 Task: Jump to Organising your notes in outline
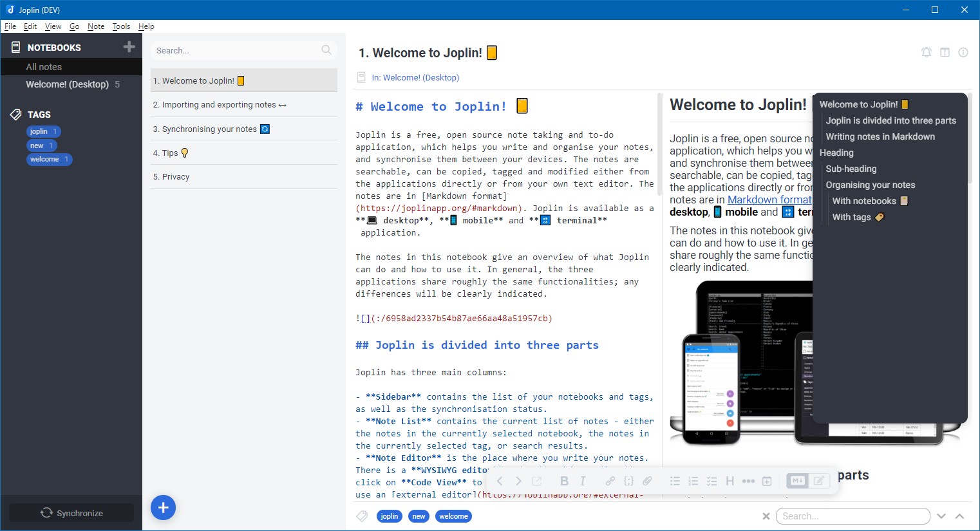tap(871, 185)
